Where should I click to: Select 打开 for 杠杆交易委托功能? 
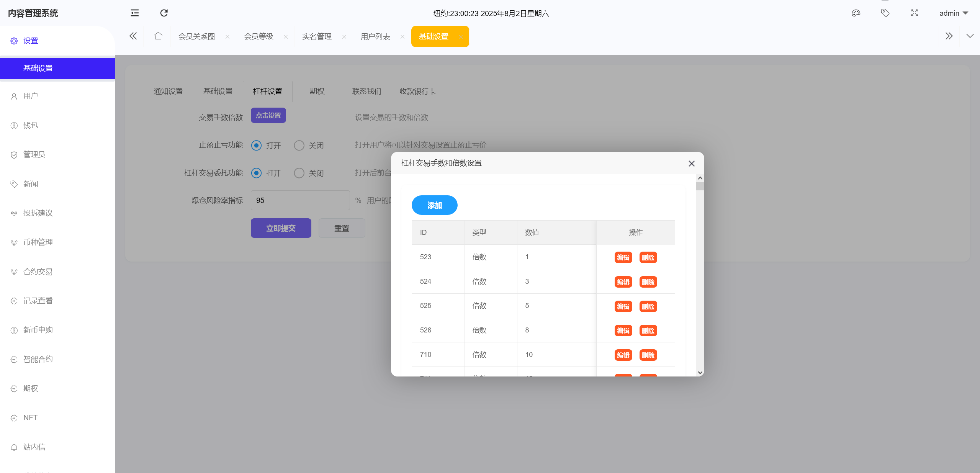(x=256, y=173)
